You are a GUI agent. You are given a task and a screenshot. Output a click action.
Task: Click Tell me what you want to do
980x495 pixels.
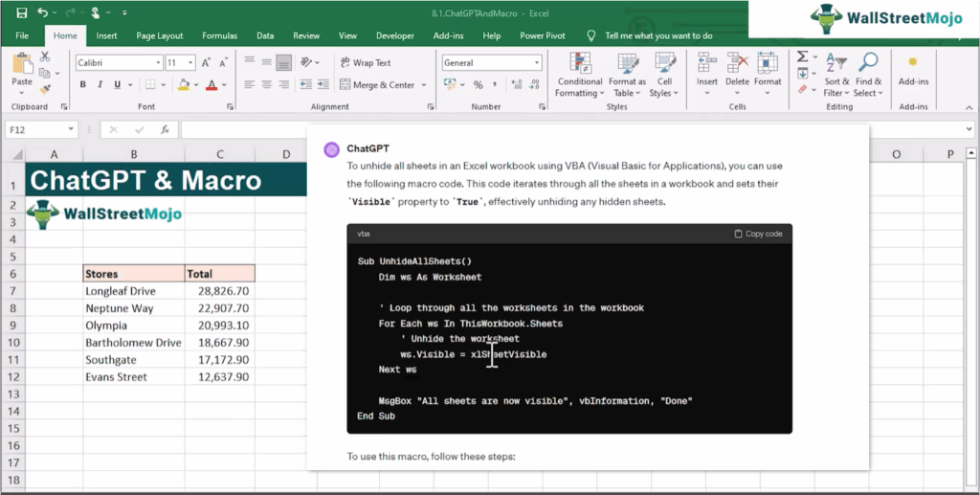click(x=658, y=35)
